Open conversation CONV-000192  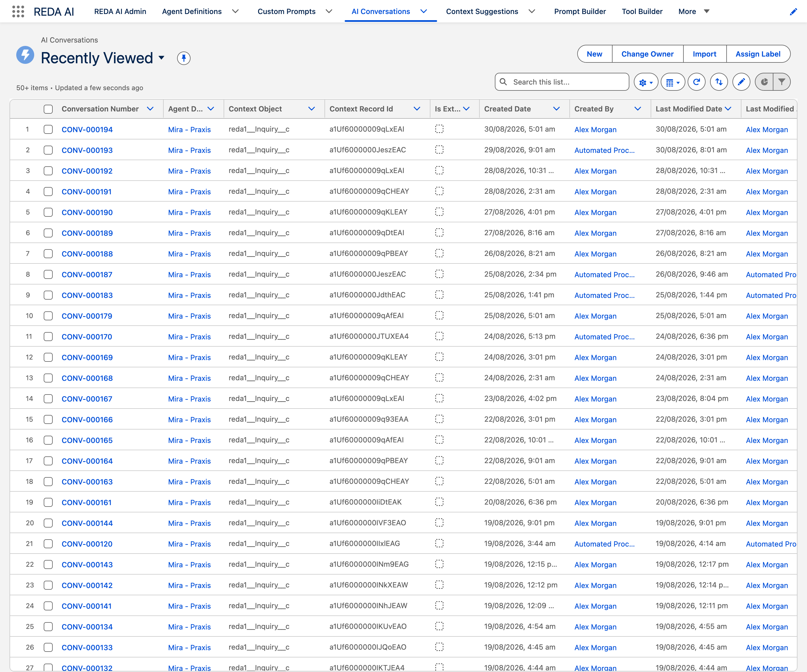(x=87, y=171)
